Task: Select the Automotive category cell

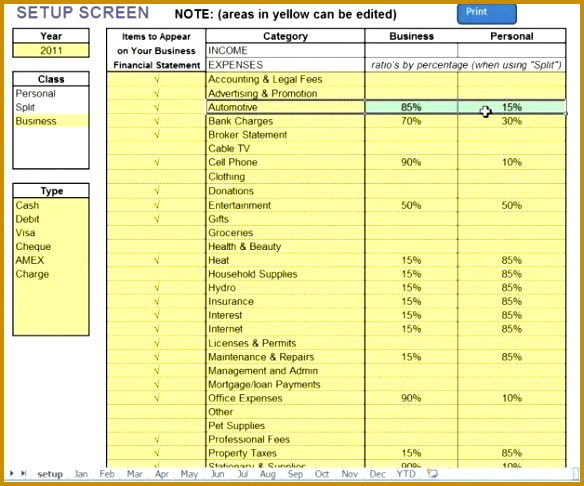Action: click(x=285, y=107)
